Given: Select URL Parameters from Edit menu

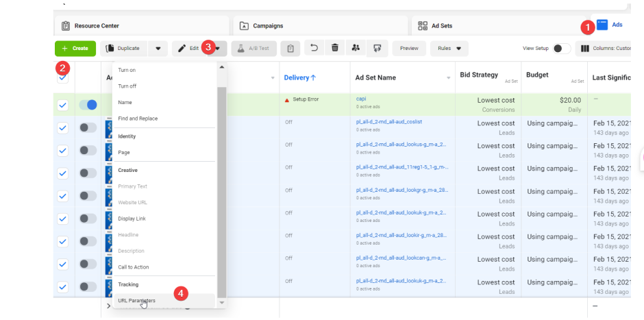Looking at the screenshot, I should coord(136,301).
